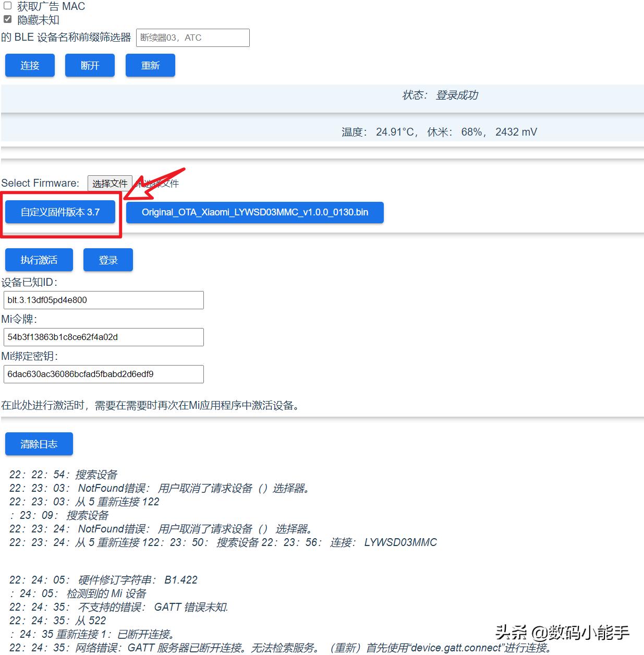Click the BLE device name prefix filter field

pyautogui.click(x=192, y=38)
